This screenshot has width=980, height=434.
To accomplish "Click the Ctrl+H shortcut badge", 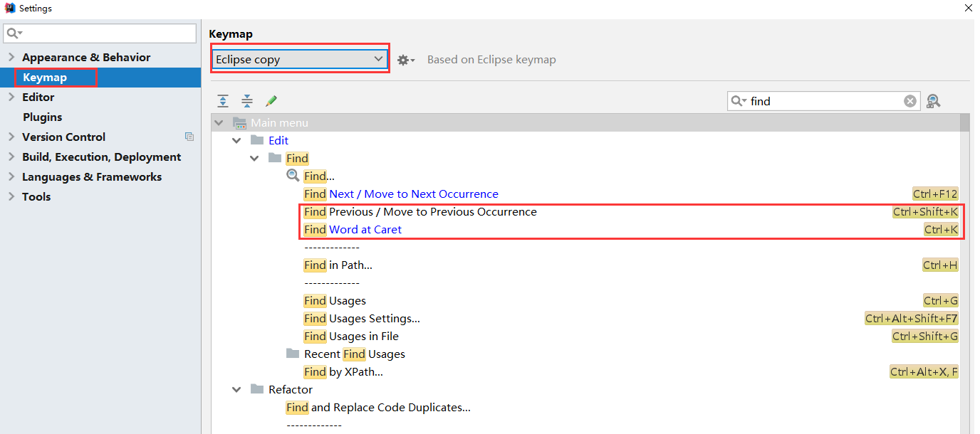I will [x=940, y=265].
